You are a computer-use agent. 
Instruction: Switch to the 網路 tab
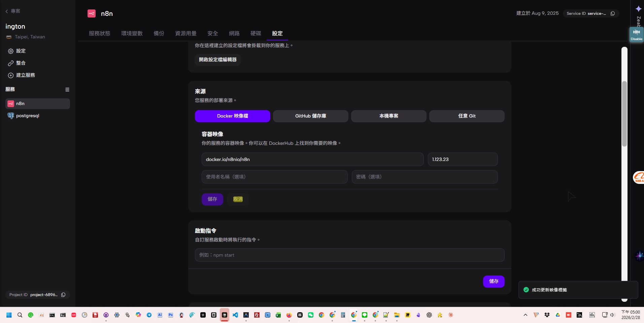(234, 33)
